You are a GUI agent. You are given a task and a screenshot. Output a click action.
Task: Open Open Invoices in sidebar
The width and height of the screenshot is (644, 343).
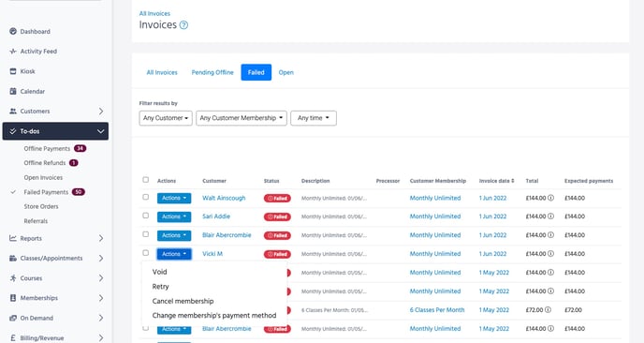click(x=43, y=178)
